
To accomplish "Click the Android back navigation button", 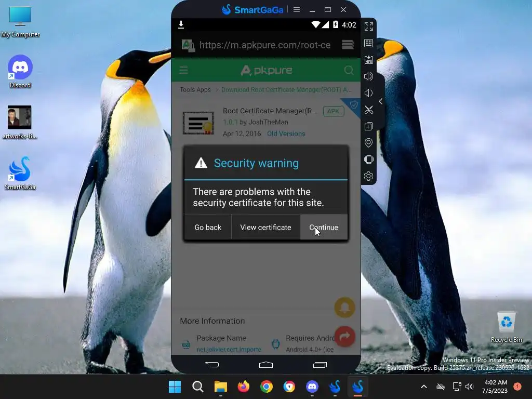I will 212,365.
